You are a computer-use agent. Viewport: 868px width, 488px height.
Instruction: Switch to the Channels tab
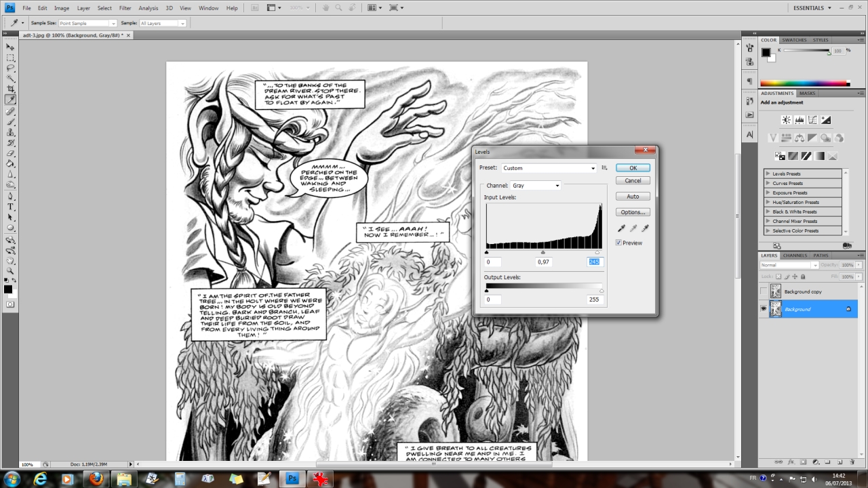[x=795, y=256]
